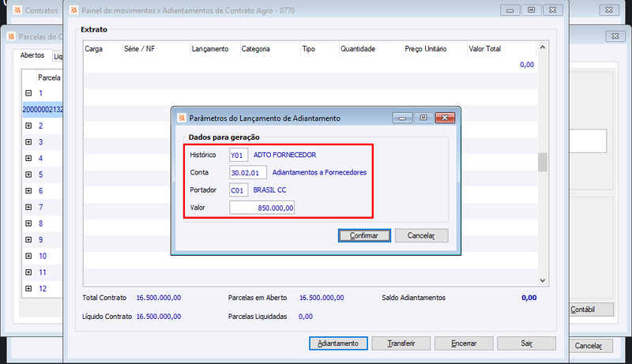
Task: Click the Parâmetros dialog title bar app icon
Action: click(x=182, y=118)
